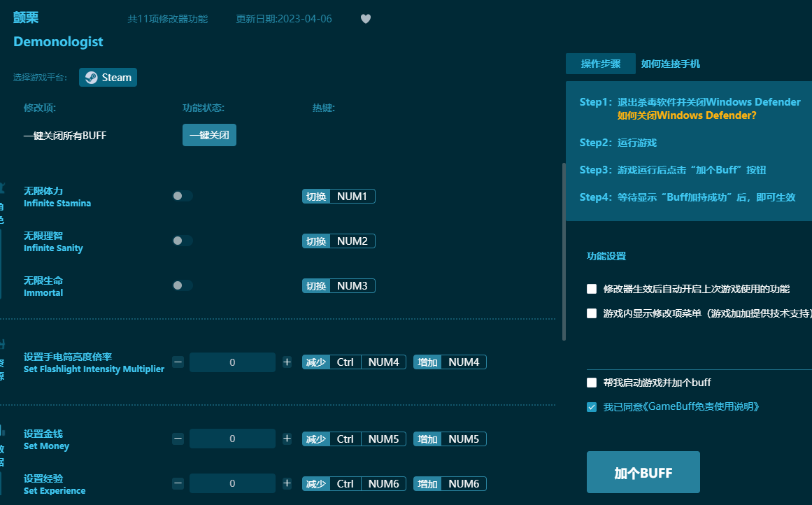
Task: Click the Demonologist subtitle text
Action: point(58,41)
